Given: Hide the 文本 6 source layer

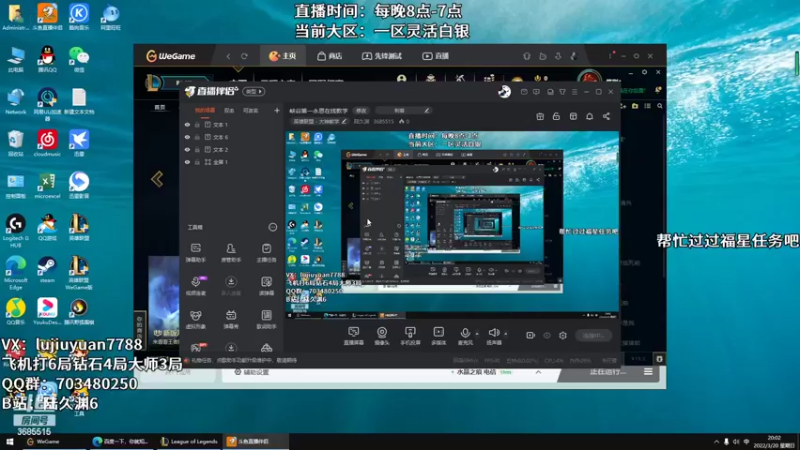Looking at the screenshot, I should click(x=187, y=137).
